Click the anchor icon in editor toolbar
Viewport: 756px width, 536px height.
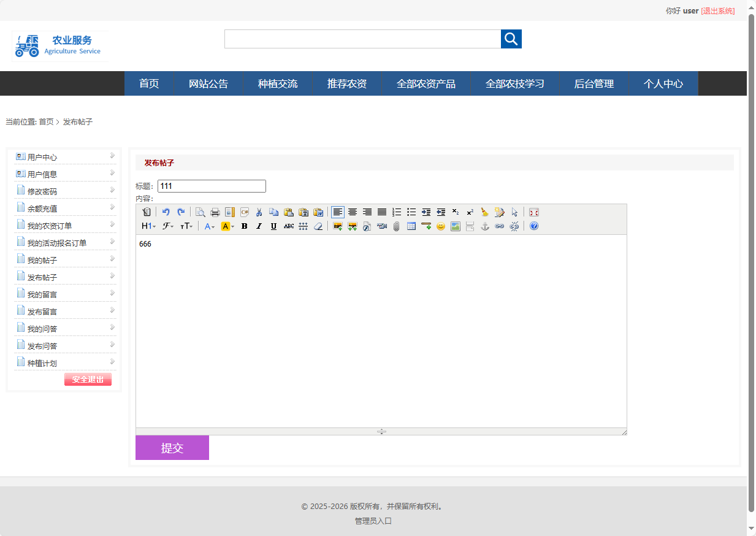click(x=485, y=226)
